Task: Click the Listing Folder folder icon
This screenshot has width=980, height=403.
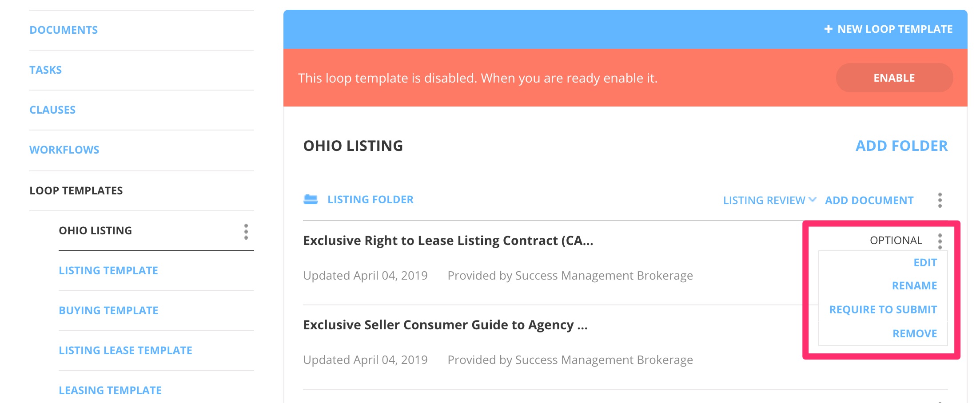Action: pos(311,200)
